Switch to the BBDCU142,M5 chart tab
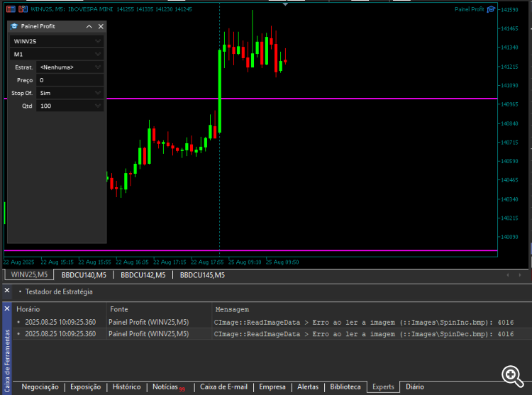 point(143,275)
